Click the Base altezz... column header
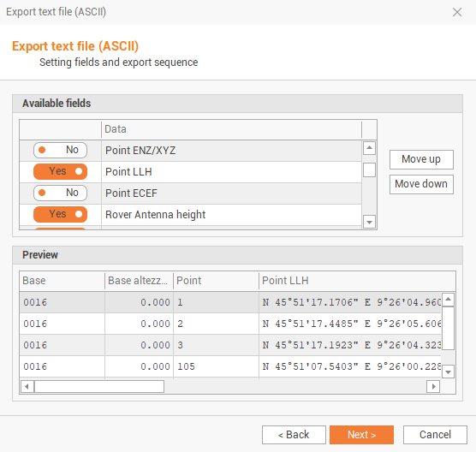The height and width of the screenshot is (452, 476). (139, 281)
